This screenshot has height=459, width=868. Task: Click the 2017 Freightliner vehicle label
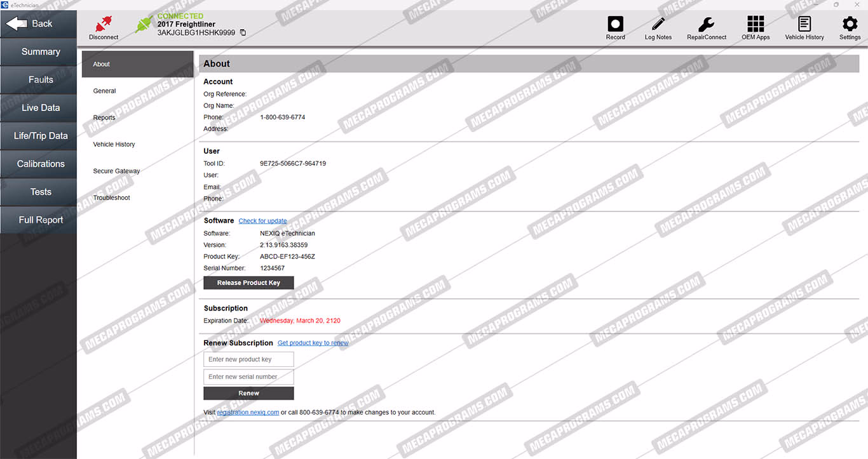coord(186,24)
